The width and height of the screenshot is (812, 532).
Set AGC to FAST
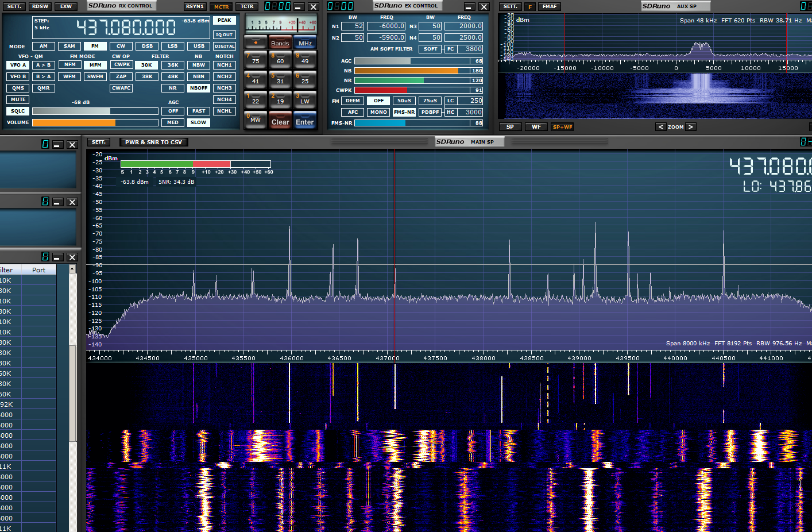tap(199, 111)
